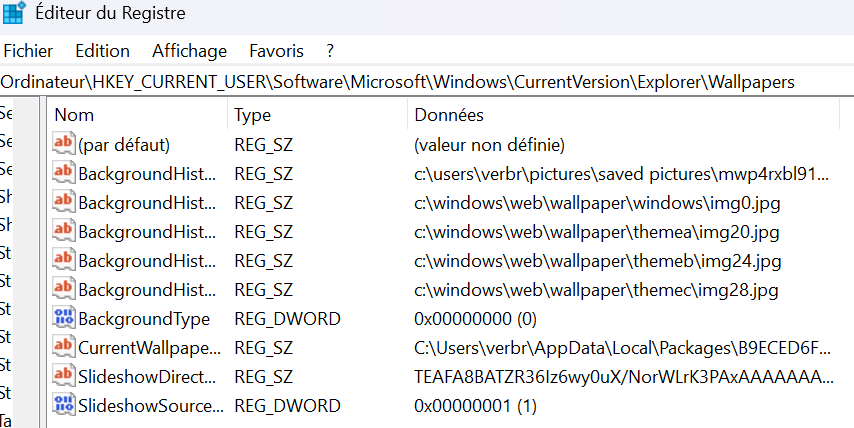
Task: Click the SlideshowSource DWORD binary icon
Action: pos(63,405)
